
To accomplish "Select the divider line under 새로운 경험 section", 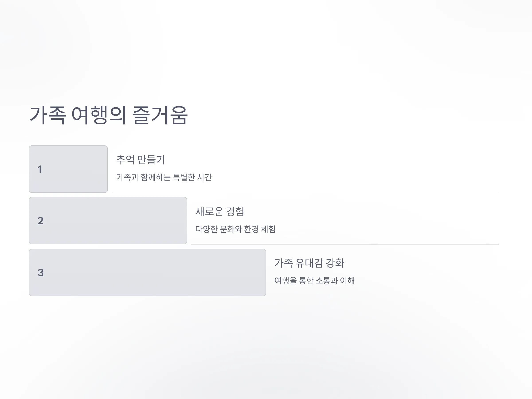I will click(x=345, y=244).
